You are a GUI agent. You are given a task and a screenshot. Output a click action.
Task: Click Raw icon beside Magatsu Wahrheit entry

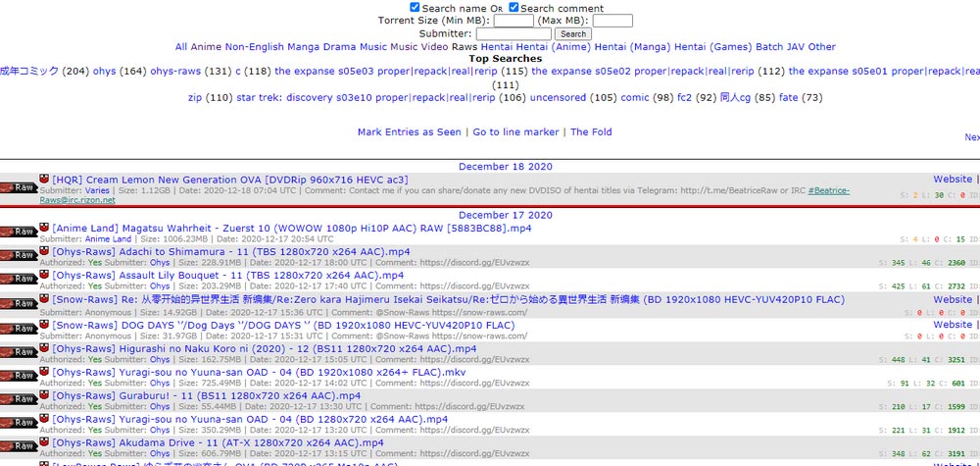pyautogui.click(x=19, y=233)
